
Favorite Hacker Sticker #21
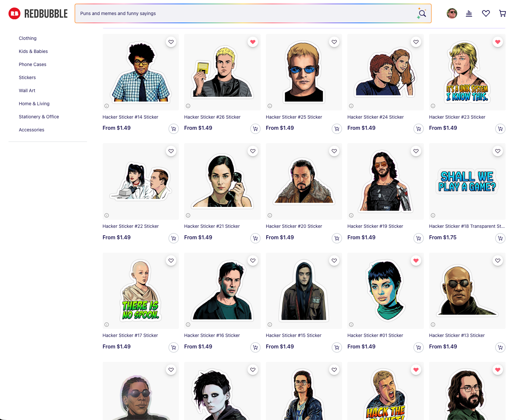pos(253,151)
